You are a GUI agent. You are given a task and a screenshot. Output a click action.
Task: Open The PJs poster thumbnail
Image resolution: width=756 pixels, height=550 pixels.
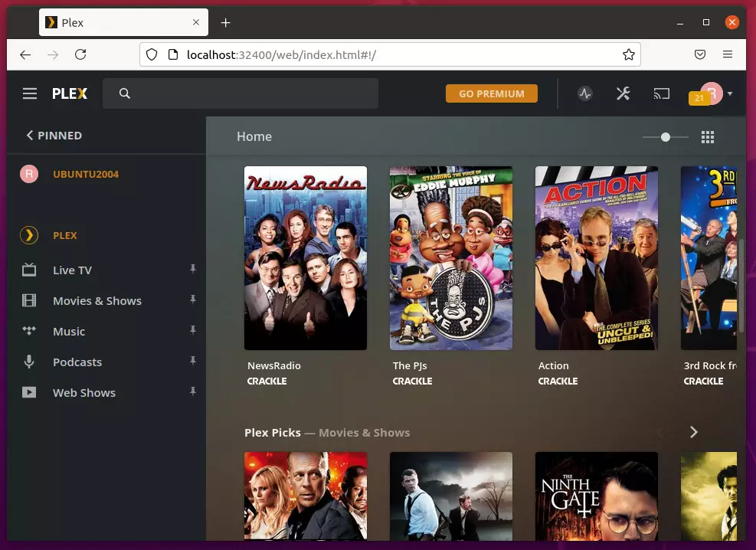[x=451, y=258]
